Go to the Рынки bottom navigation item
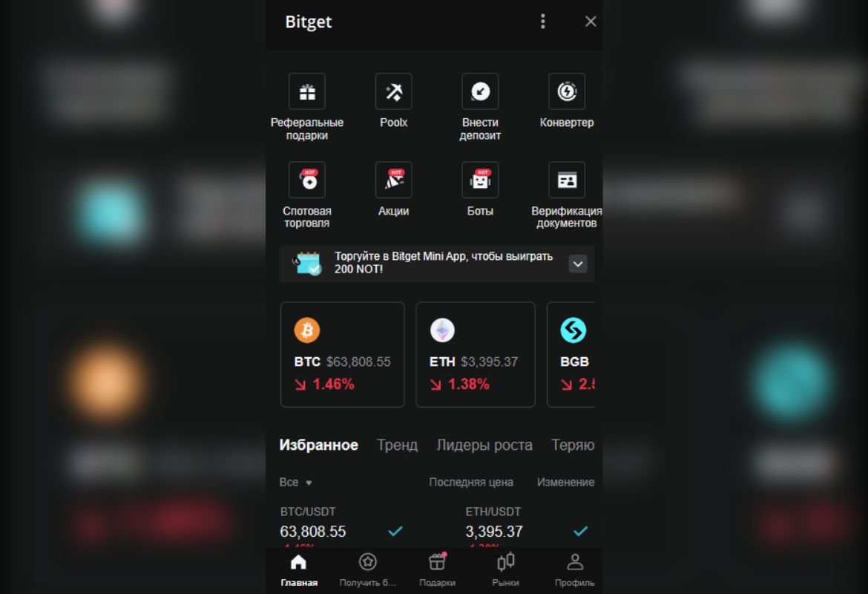This screenshot has height=594, width=868. click(505, 569)
